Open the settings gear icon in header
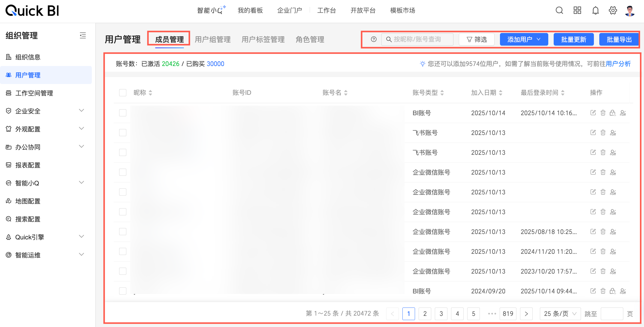Screen dimensions: 644x327 point(613,10)
